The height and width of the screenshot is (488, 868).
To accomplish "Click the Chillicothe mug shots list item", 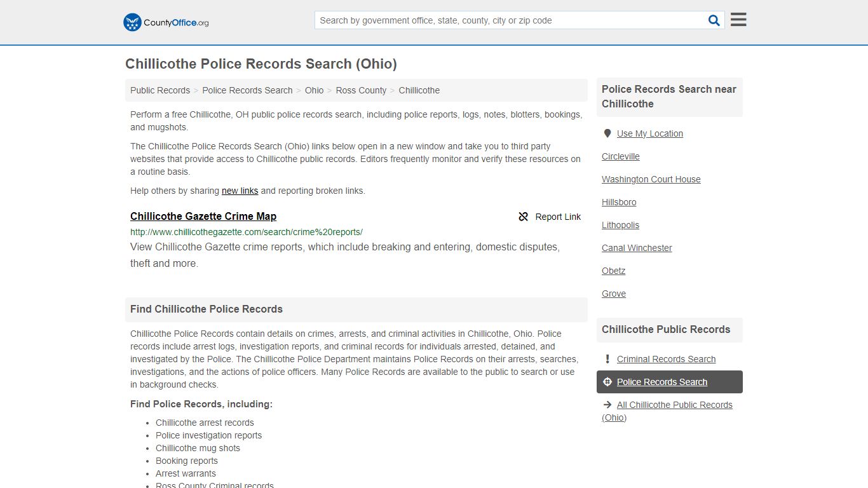I will click(x=198, y=448).
